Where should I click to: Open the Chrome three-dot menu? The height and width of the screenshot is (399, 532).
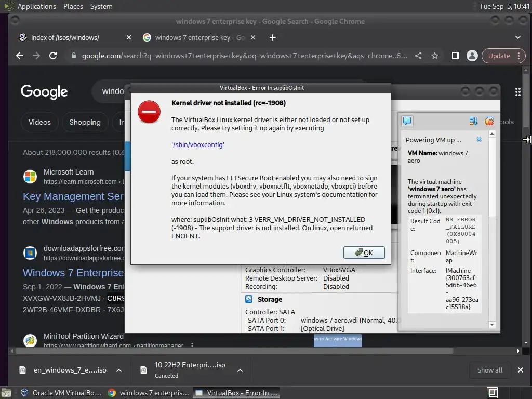(519, 56)
